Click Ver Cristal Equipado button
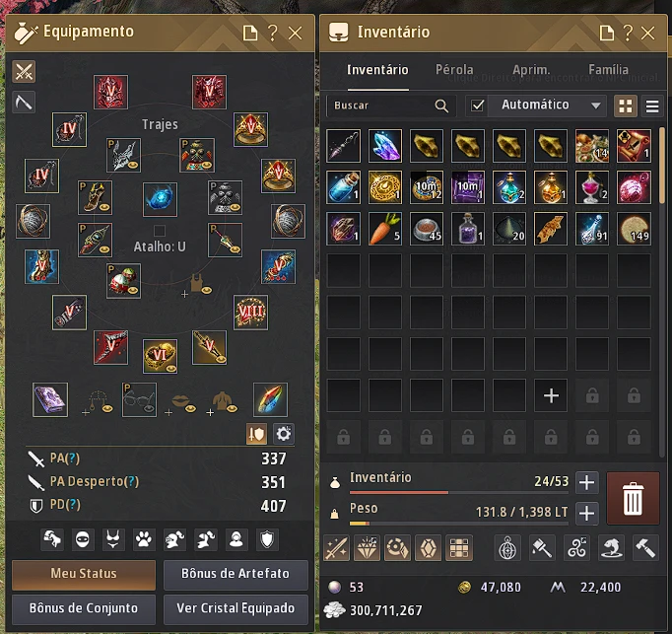The height and width of the screenshot is (634, 672). coord(235,608)
